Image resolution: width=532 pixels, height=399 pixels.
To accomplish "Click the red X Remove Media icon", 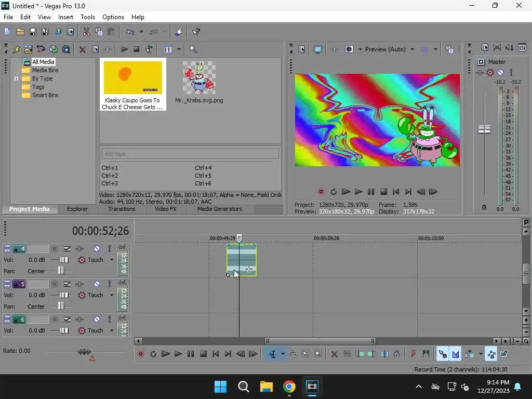I will (82, 49).
